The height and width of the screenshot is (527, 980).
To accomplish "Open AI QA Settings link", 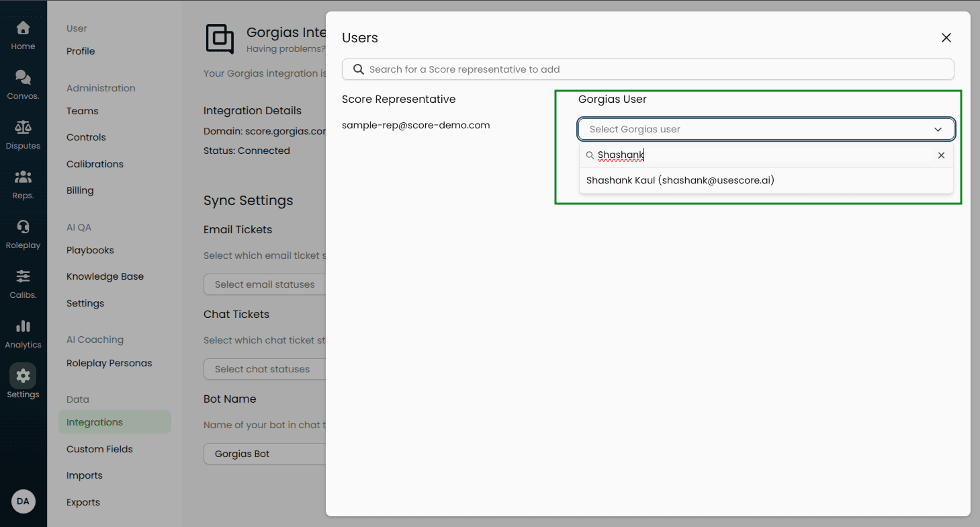I will pyautogui.click(x=85, y=303).
